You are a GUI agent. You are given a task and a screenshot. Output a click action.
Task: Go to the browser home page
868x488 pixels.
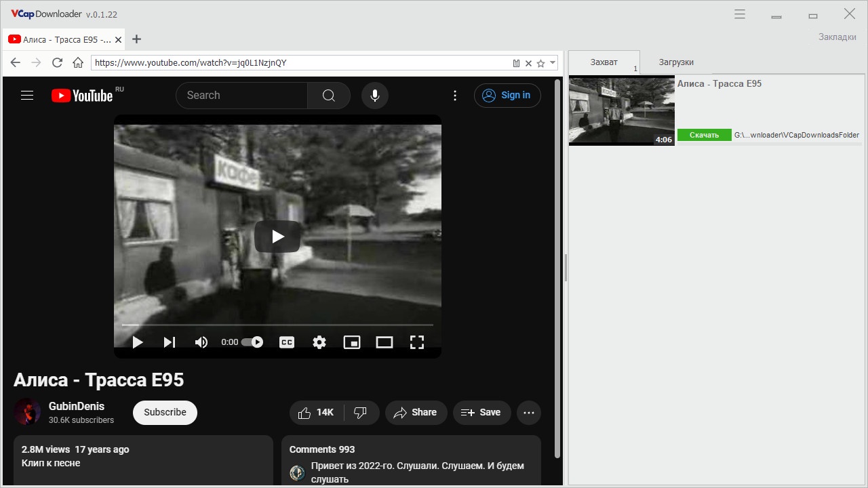click(78, 63)
